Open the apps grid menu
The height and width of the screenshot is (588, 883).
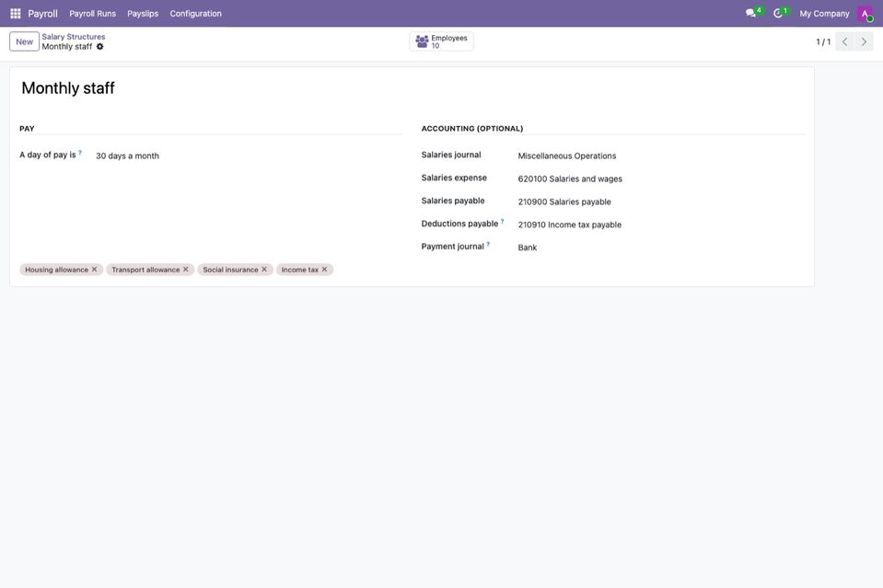coord(16,14)
